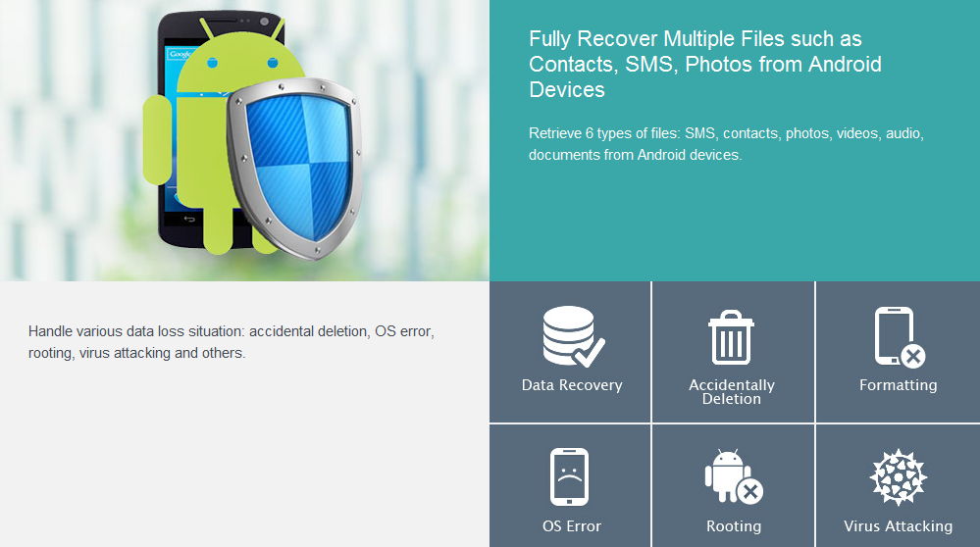
Task: Click the 'Fully Recover Multiple Files' heading
Action: [705, 64]
